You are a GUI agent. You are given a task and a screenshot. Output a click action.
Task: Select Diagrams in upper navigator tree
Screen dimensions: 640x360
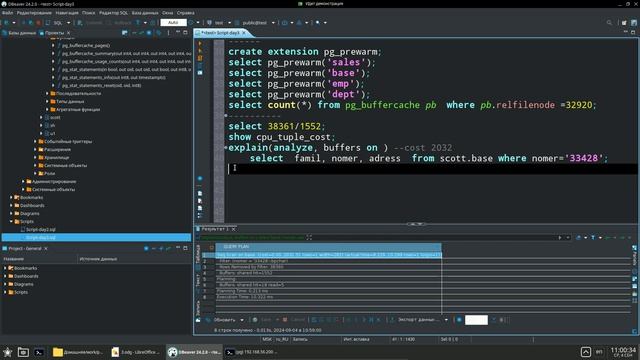point(29,213)
